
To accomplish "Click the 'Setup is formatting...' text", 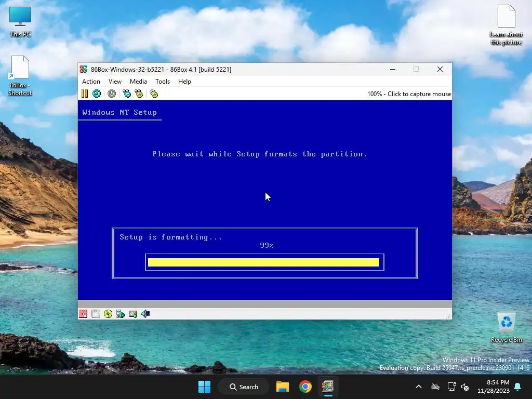I will 170,237.
